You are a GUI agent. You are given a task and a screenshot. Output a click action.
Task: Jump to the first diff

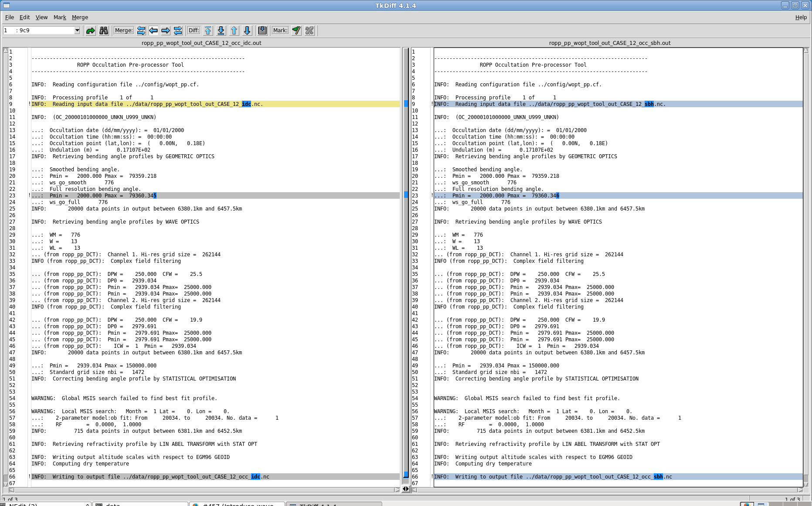(x=208, y=31)
